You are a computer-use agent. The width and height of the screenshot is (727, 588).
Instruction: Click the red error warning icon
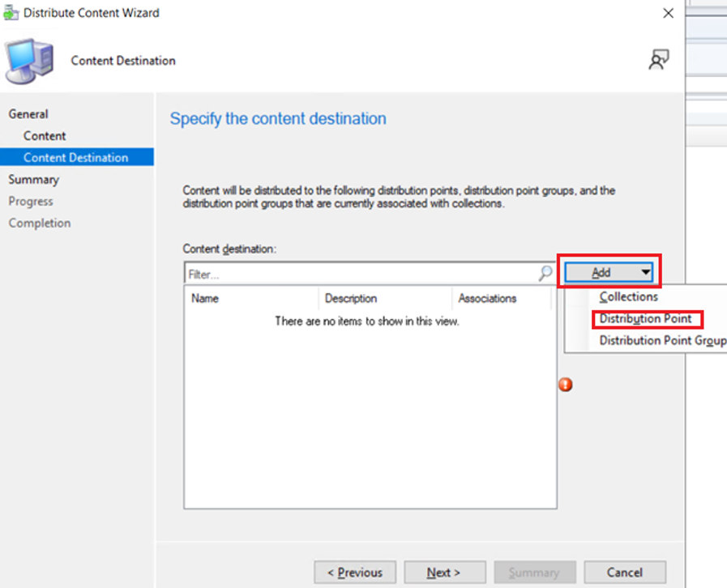565,384
